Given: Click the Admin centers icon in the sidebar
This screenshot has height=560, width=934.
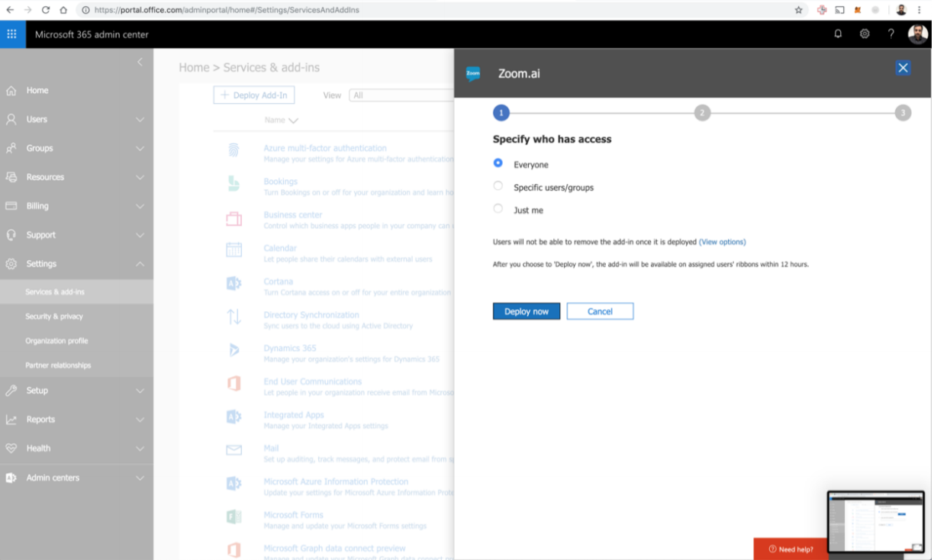Looking at the screenshot, I should tap(11, 478).
